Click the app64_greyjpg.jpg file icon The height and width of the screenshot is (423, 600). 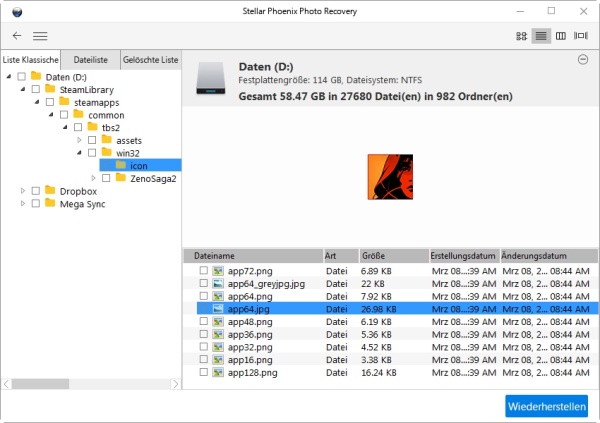218,284
